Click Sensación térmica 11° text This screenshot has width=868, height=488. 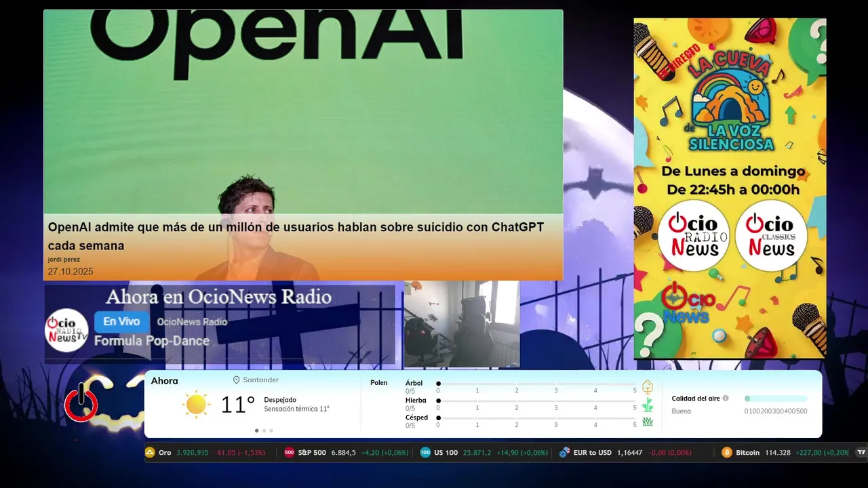[297, 409]
